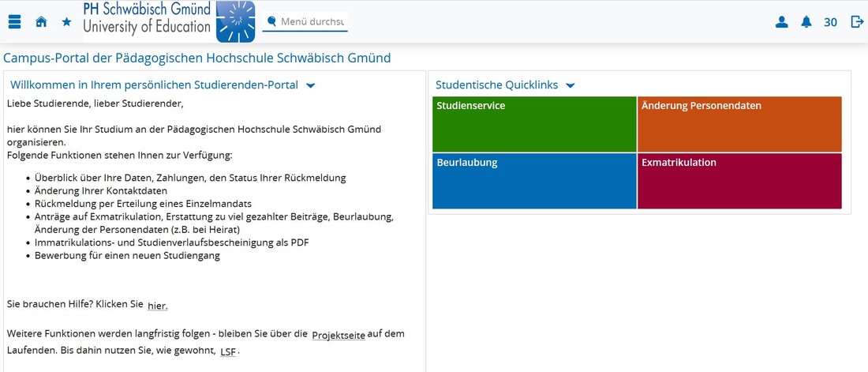This screenshot has height=372, width=868.
Task: Focus the 'Menü durchsuchen' search field
Action: click(312, 21)
